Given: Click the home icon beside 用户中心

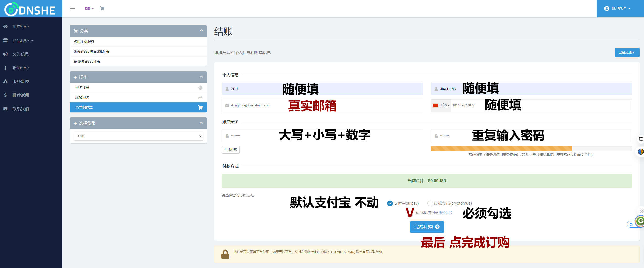Looking at the screenshot, I should 5,27.
